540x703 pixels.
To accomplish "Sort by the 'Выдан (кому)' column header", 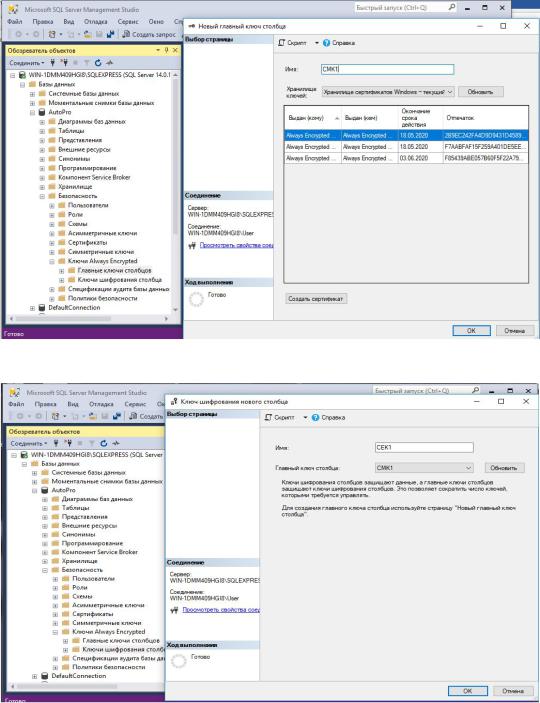I will tap(313, 118).
